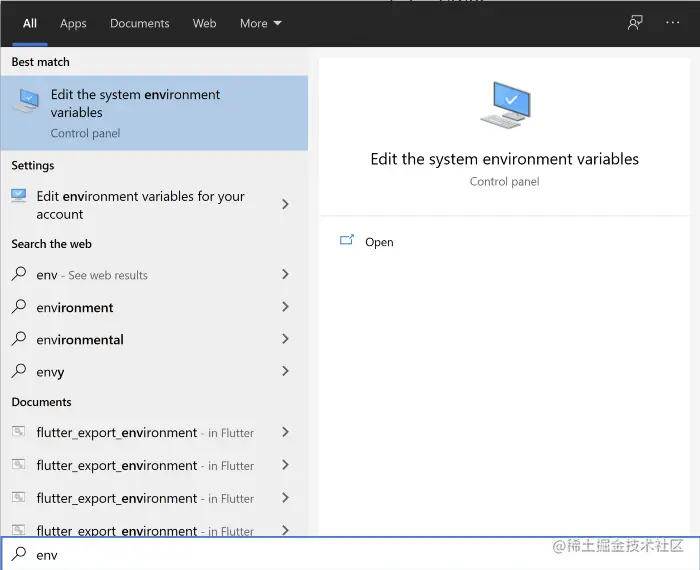Expand arrow for 'Edit environment variables for your account'
Viewport: 700px width, 570px height.
point(285,205)
